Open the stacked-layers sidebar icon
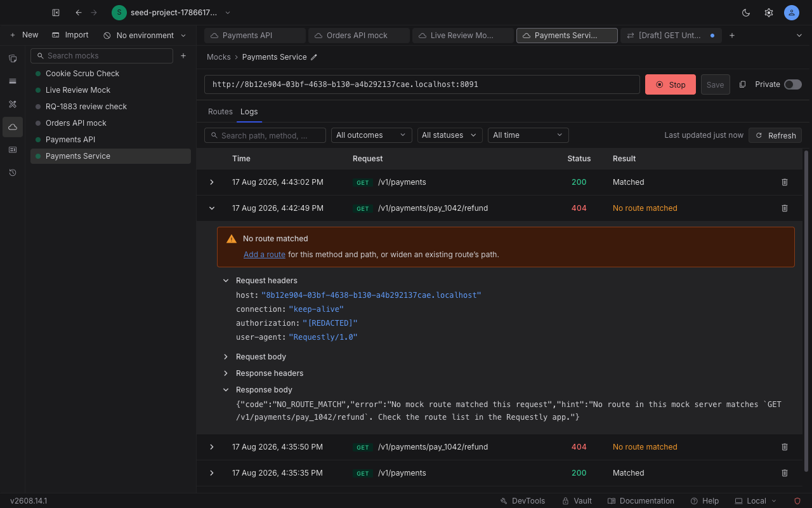 click(13, 81)
